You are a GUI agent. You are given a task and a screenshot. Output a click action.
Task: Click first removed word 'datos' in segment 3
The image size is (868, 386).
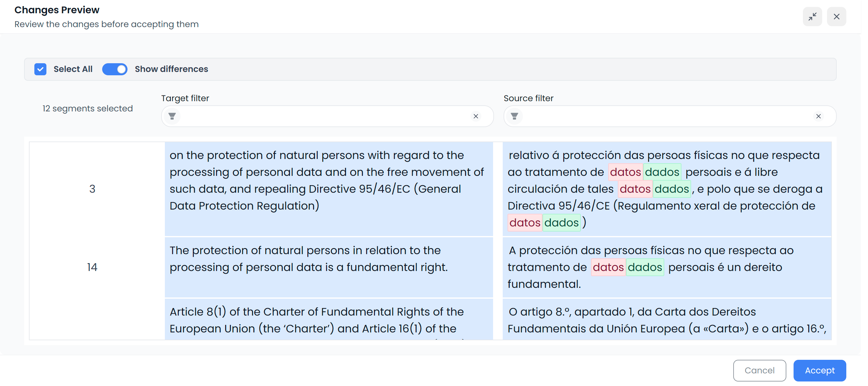pos(625,172)
